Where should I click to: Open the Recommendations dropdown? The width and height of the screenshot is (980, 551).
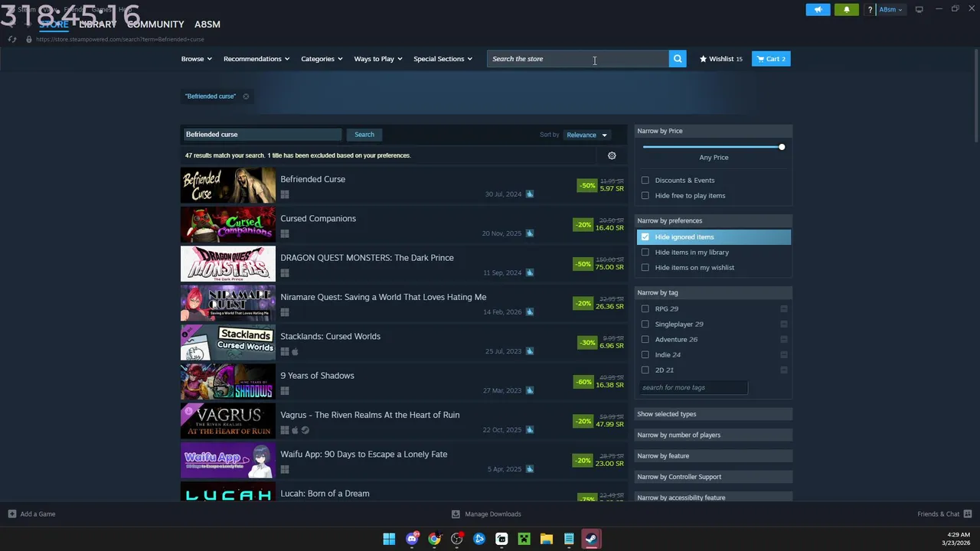coord(256,59)
